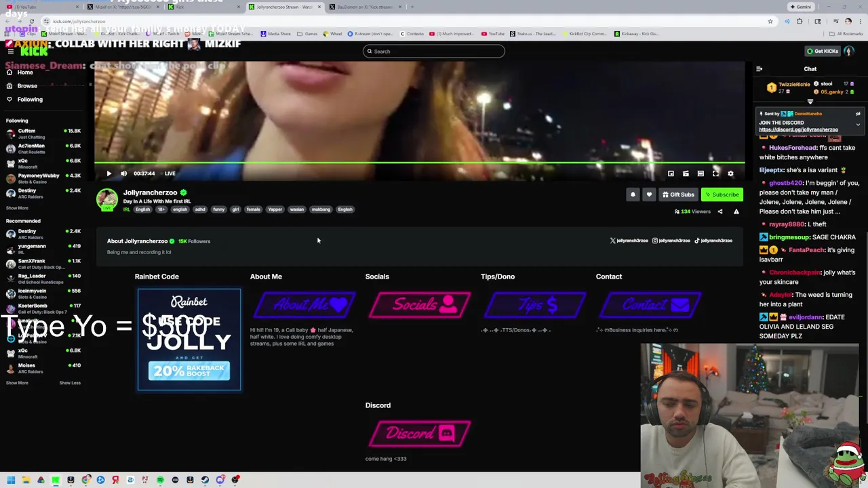
Task: Toggle theater mode on the player
Action: [x=701, y=174]
